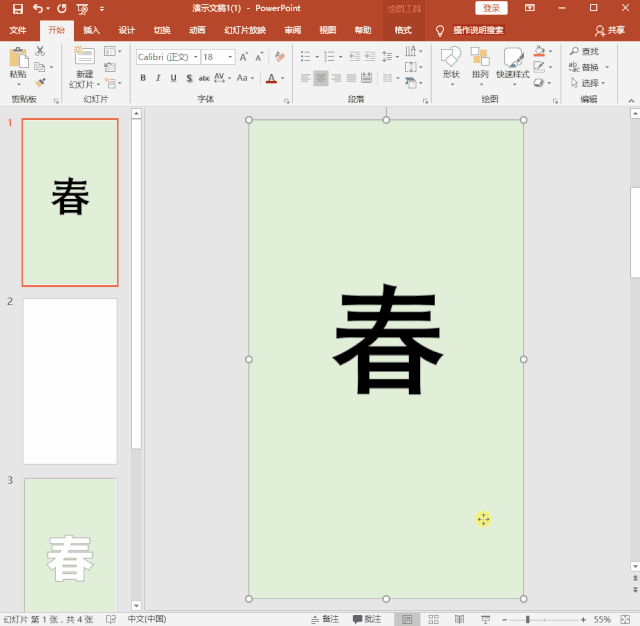The height and width of the screenshot is (626, 640).
Task: Click the Tell Me search box
Action: tap(478, 30)
